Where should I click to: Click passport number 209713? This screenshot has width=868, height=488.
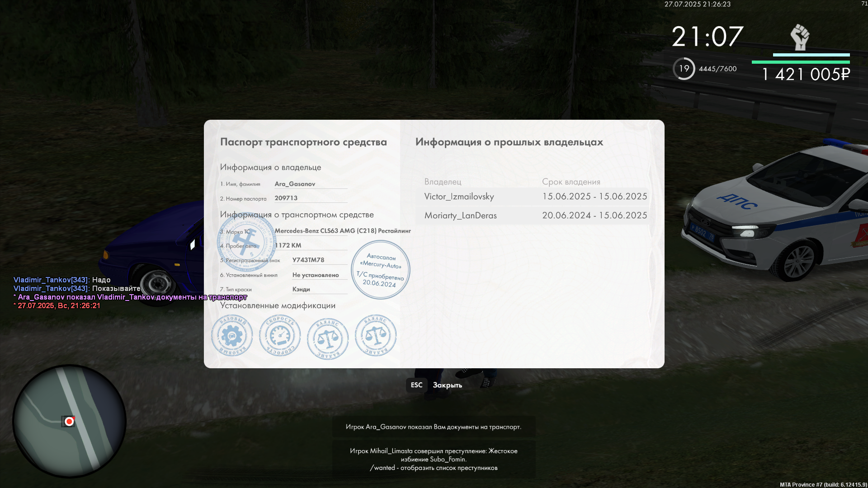pyautogui.click(x=311, y=198)
